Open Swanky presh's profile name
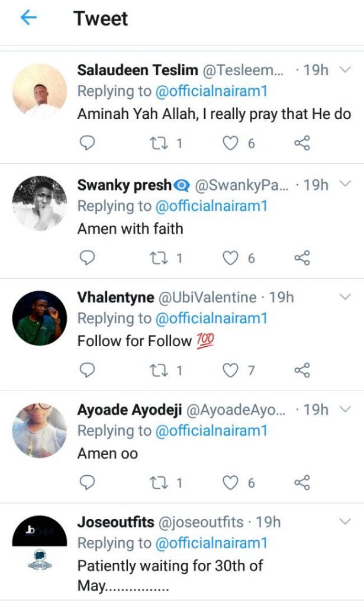364x606 pixels. [x=124, y=185]
